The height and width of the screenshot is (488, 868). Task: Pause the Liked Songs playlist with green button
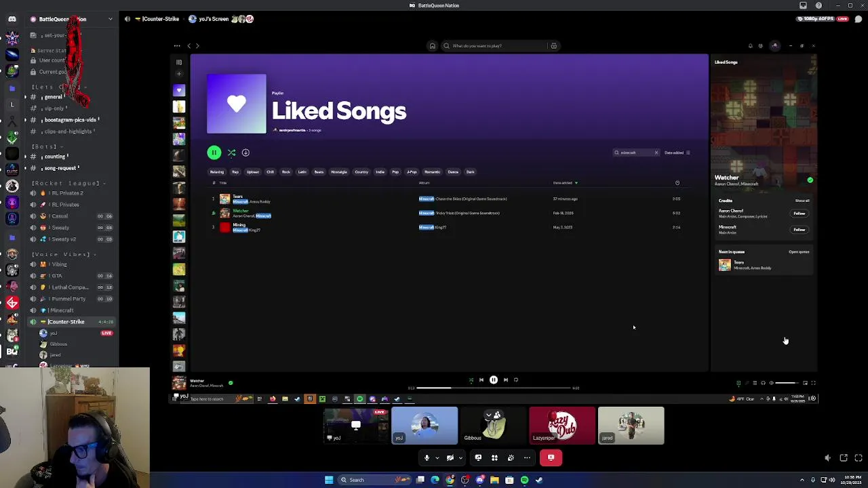(x=214, y=152)
